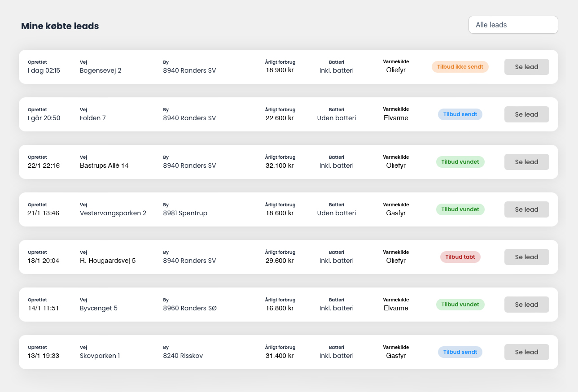Open the lead for Folden 7
The image size is (578, 392).
click(526, 114)
